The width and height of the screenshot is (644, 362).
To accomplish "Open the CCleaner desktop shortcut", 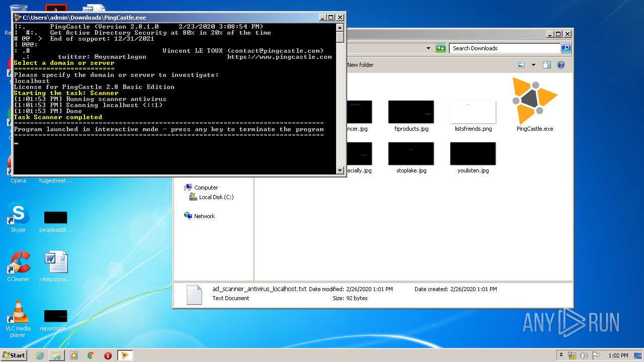I will (18, 266).
